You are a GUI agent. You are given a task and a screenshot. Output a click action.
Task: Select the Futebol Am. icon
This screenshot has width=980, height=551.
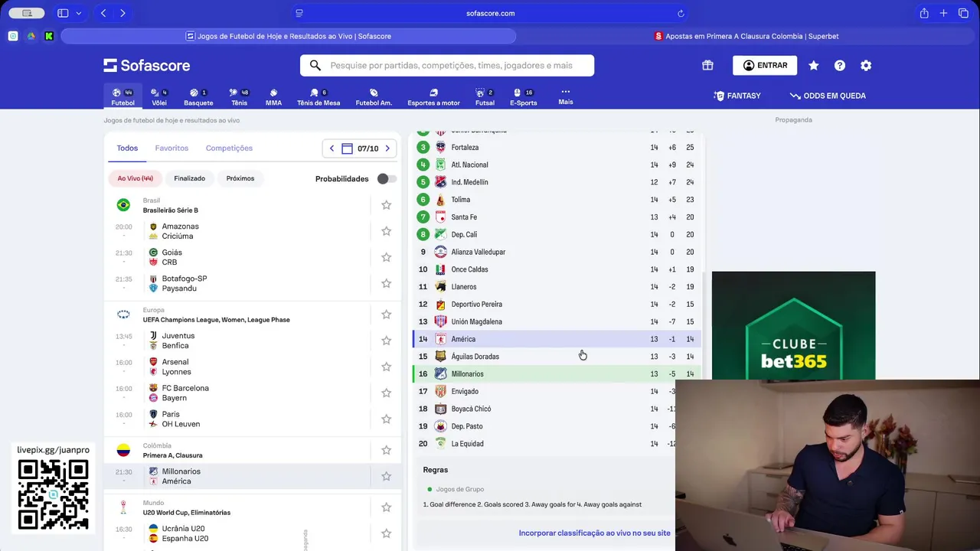click(374, 96)
